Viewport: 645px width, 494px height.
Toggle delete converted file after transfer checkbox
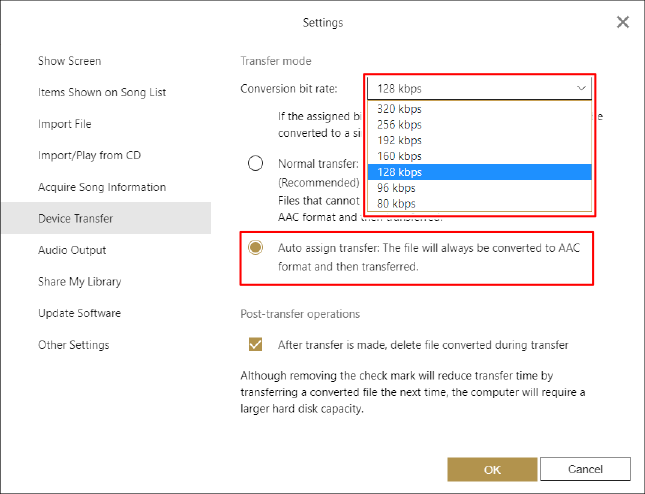pyautogui.click(x=255, y=344)
